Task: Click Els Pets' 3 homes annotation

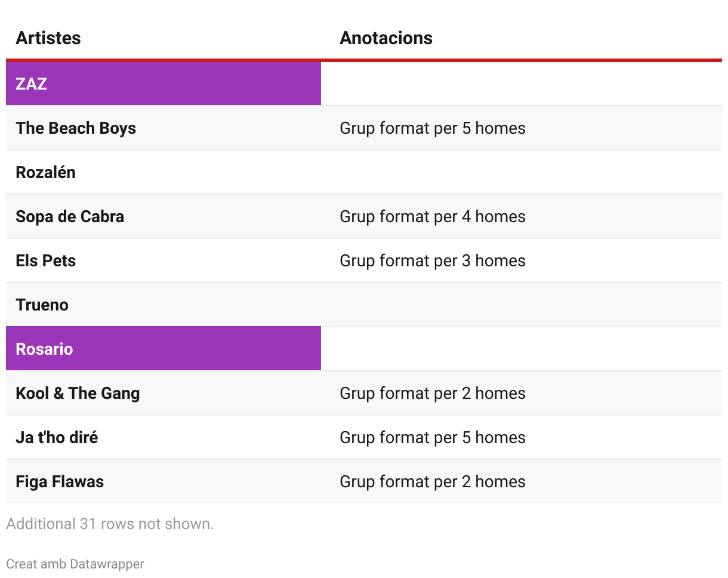Action: [x=433, y=261]
